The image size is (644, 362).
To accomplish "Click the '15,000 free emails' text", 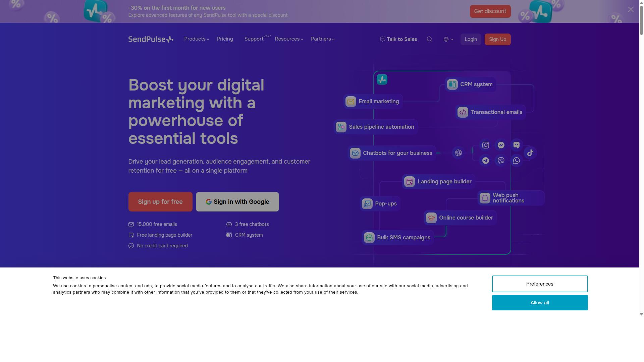I will pyautogui.click(x=157, y=224).
